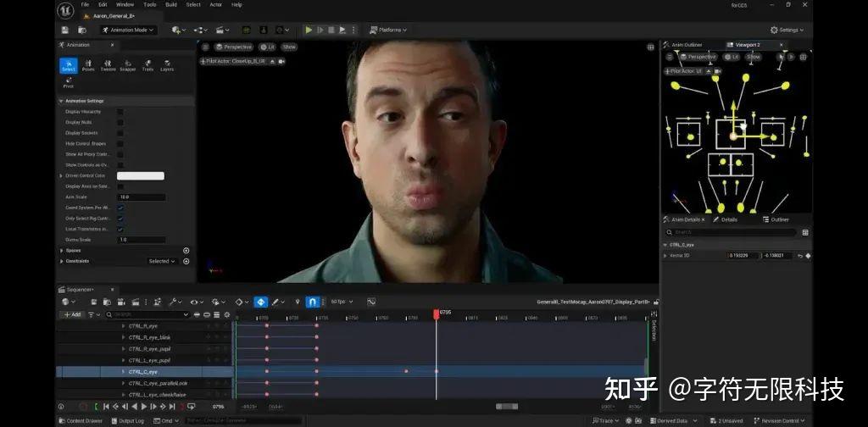The image size is (868, 427).
Task: Expand the CTRL_C_eye track
Action: (123, 372)
